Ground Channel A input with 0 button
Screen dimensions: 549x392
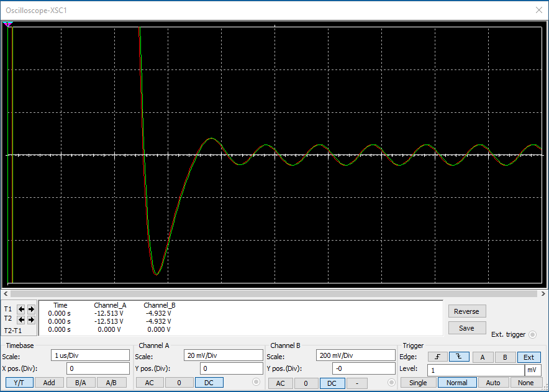[179, 383]
